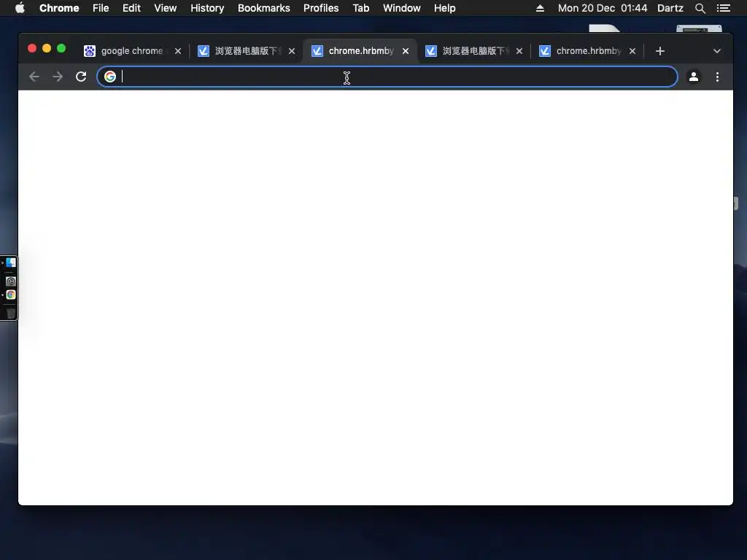The height and width of the screenshot is (560, 747).
Task: Open Finder from the dock
Action: (x=10, y=262)
